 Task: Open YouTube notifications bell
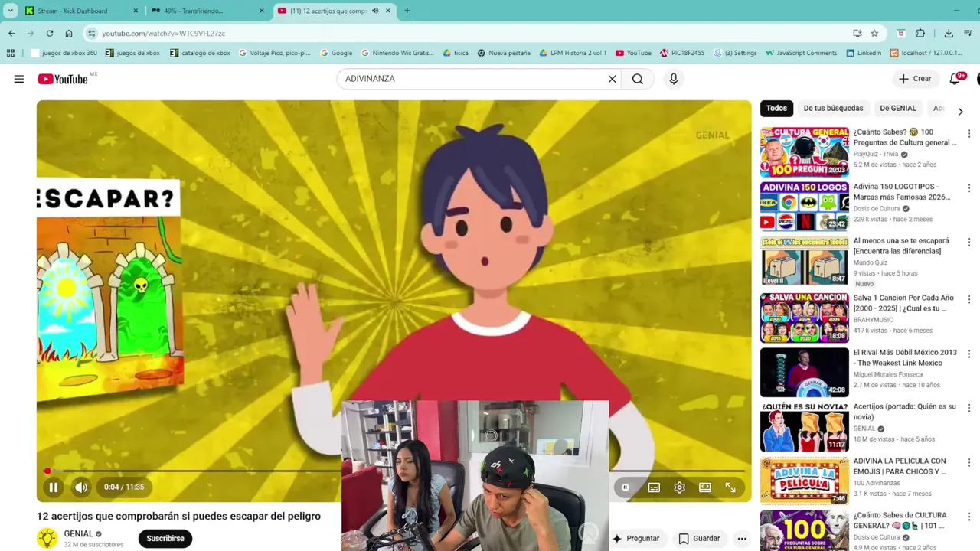point(955,79)
